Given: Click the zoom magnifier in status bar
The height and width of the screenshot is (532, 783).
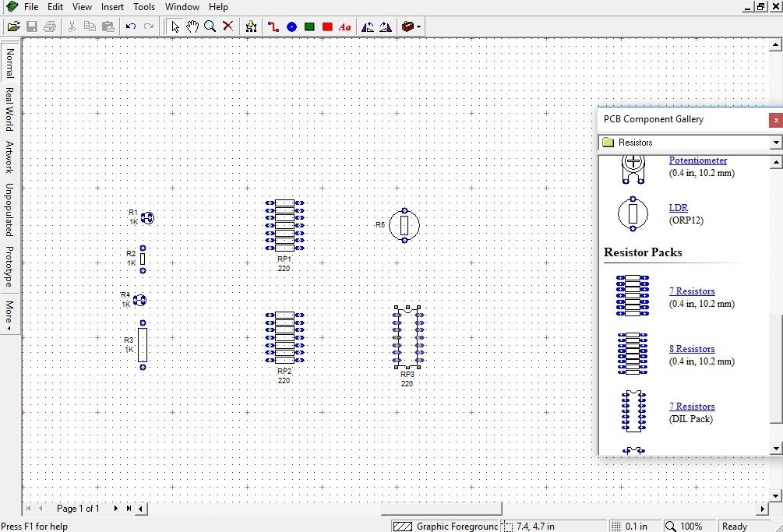Looking at the screenshot, I should pos(671,526).
